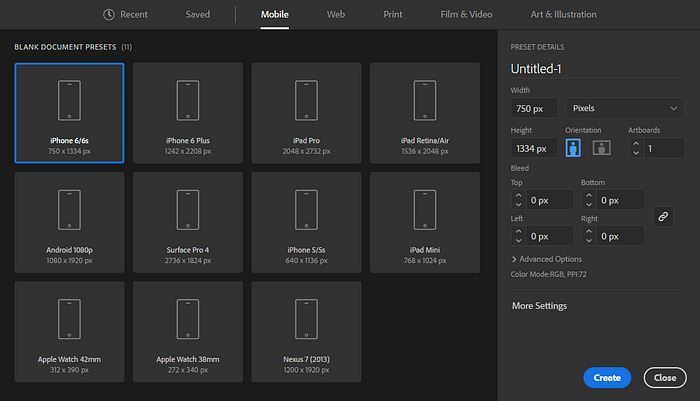Open the Pixels units dropdown
Viewport: 700px width, 401px height.
(x=625, y=108)
